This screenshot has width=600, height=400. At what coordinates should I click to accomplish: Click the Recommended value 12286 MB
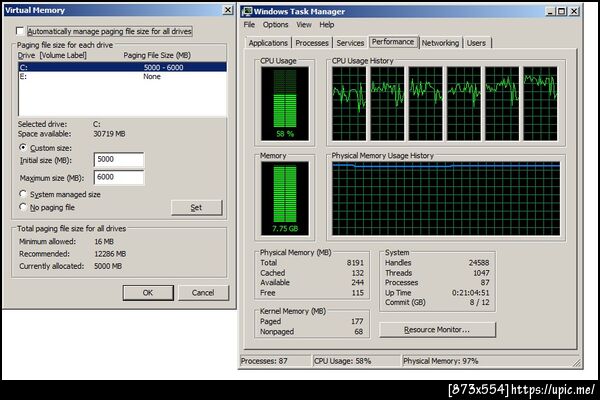click(x=110, y=254)
